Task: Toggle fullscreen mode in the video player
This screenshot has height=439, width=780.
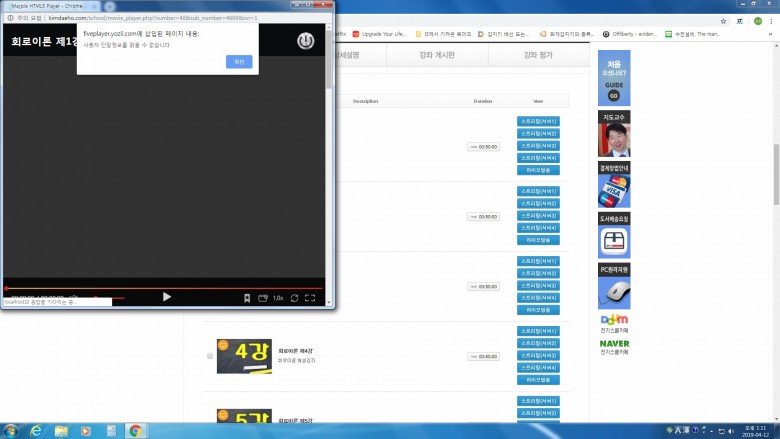Action: pos(310,298)
